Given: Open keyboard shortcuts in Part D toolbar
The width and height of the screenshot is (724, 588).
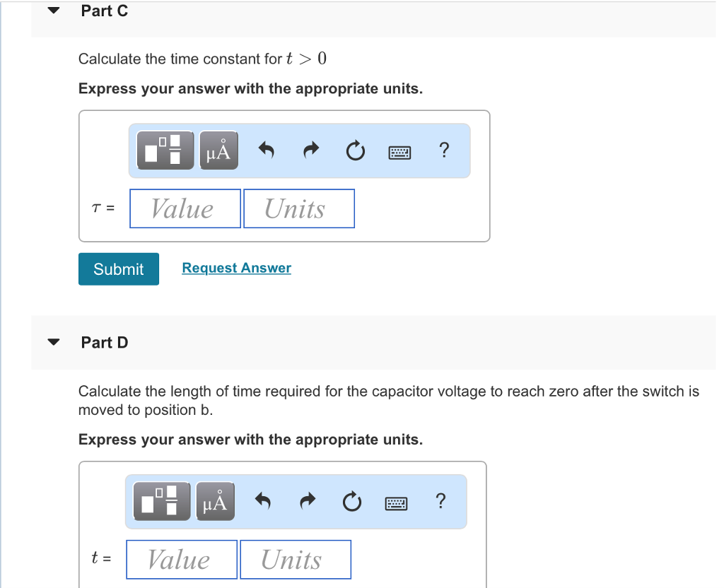Looking at the screenshot, I should point(396,502).
